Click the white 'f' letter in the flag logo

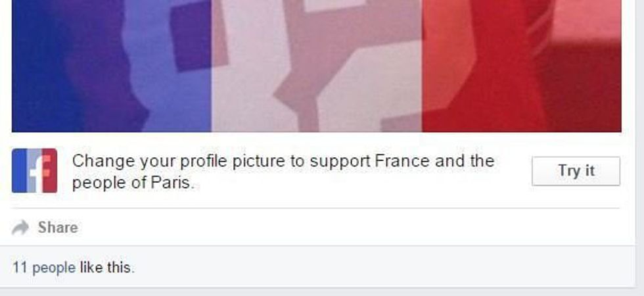[38, 174]
